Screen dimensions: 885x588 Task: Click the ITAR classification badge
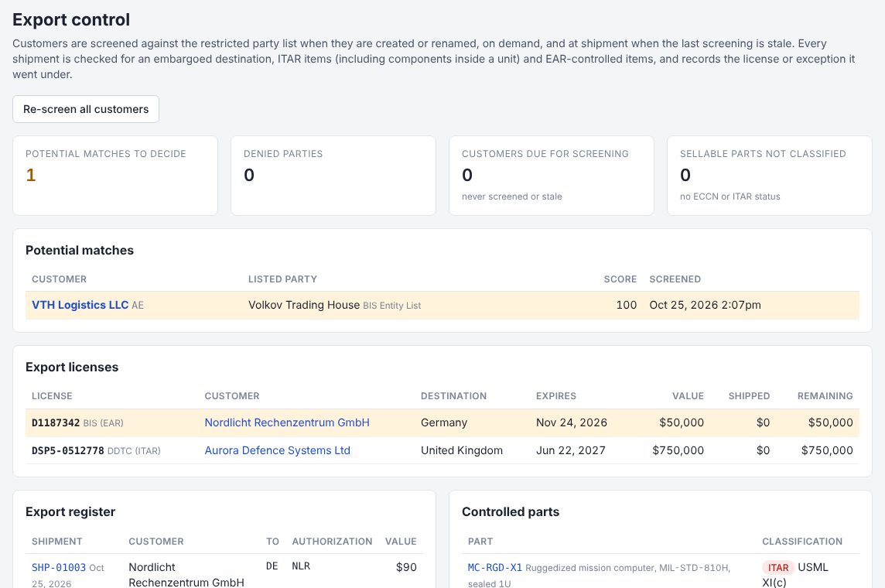point(777,568)
